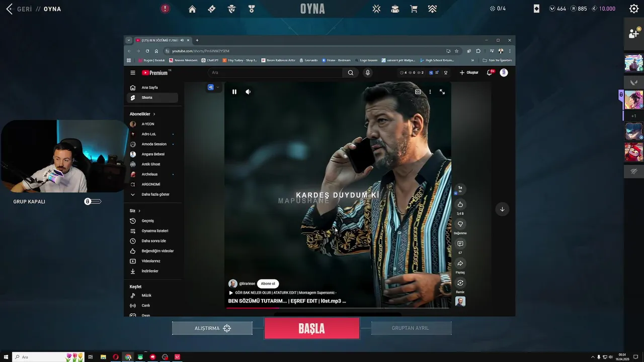Enter fullscreen for the Shorts video

(x=442, y=92)
